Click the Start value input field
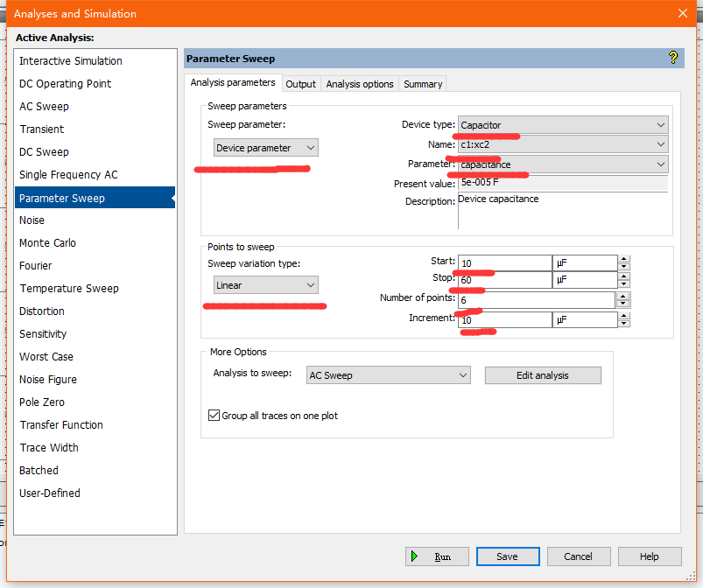703x588 pixels. (505, 263)
